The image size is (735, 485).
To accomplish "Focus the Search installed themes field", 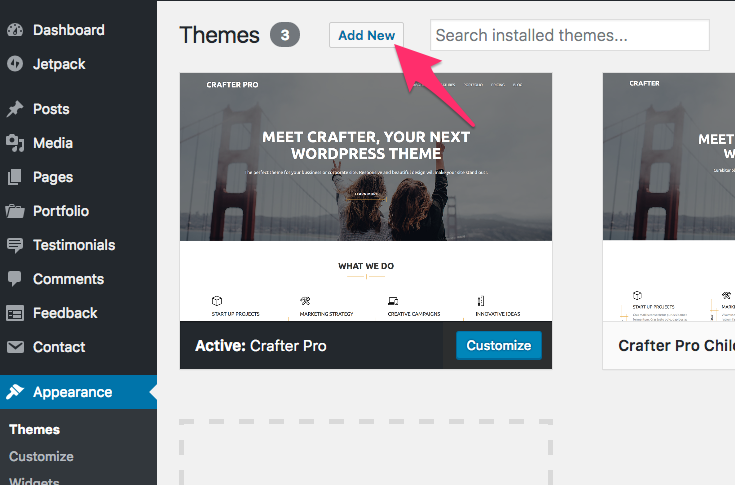I will (570, 35).
